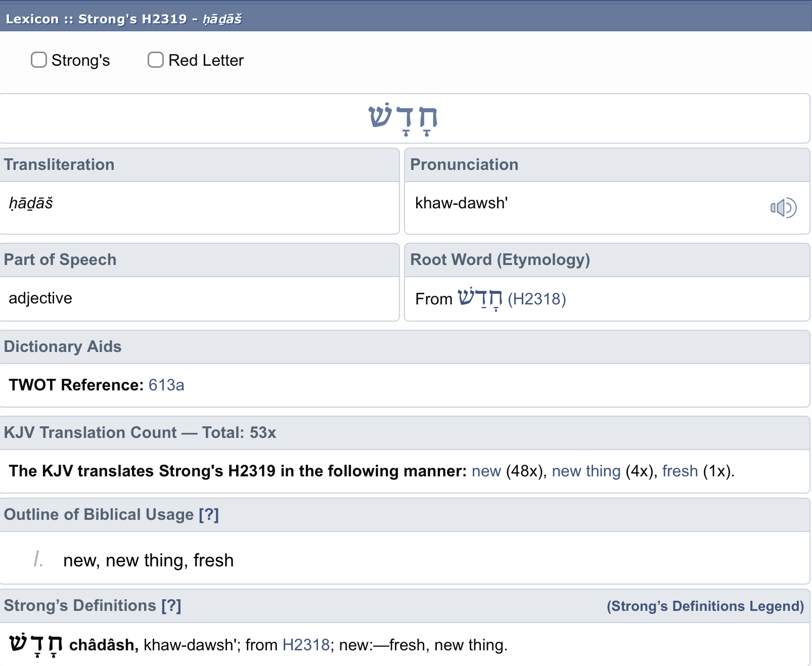The height and width of the screenshot is (666, 812).
Task: Click the 'new thing' translation link
Action: pyautogui.click(x=586, y=471)
